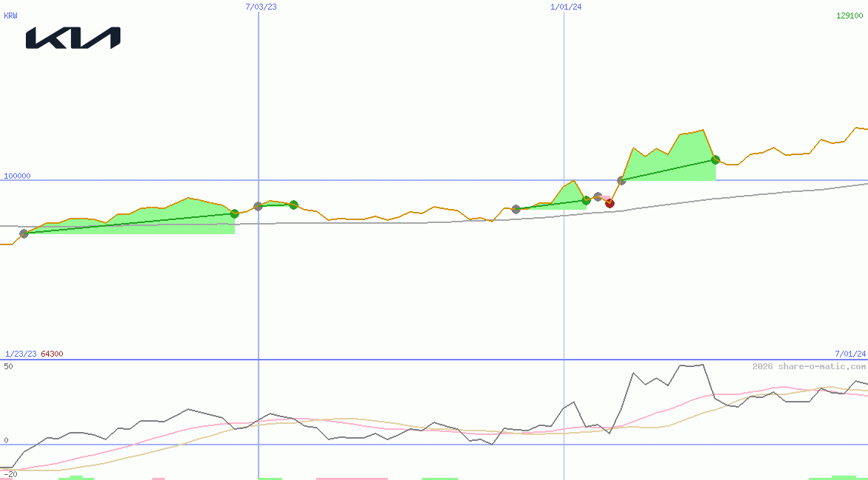Click the 64300 price label
868x480 pixels.
[x=52, y=353]
